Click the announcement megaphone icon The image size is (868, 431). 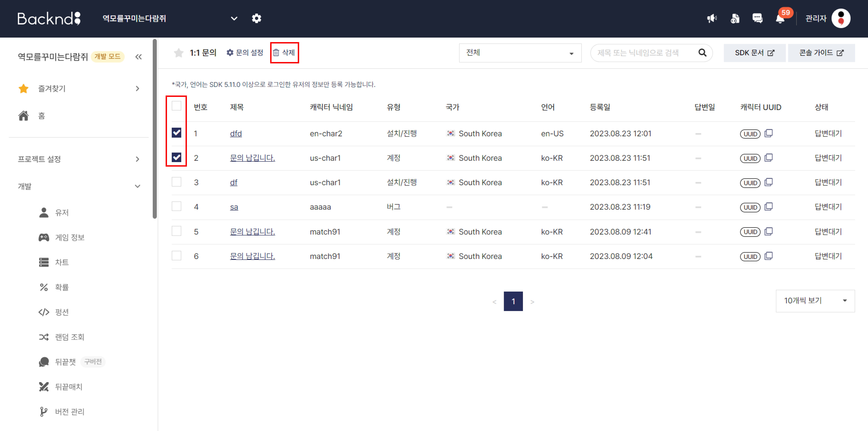click(x=712, y=18)
